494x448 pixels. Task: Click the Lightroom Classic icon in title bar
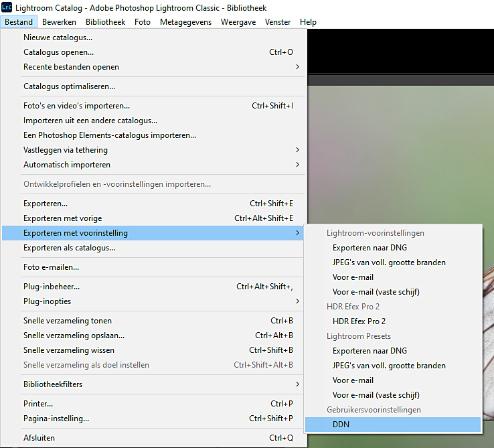tap(7, 7)
